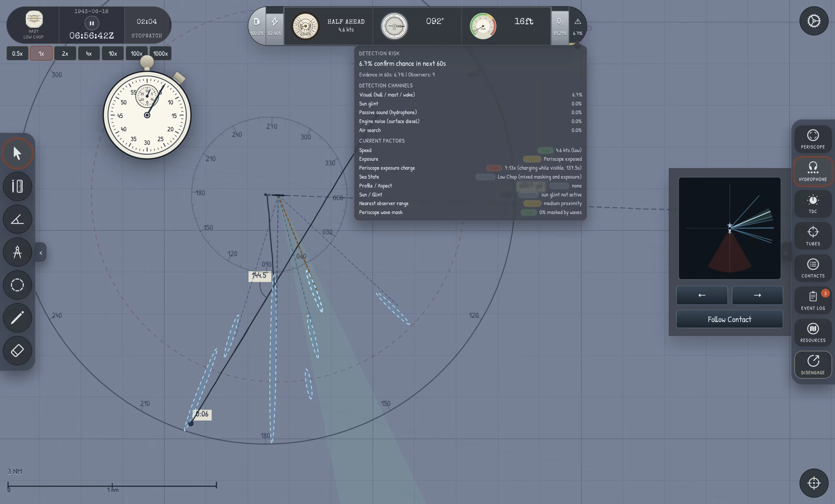Click the Disengage button
Viewport: 835px width, 504px height.
pos(813,365)
